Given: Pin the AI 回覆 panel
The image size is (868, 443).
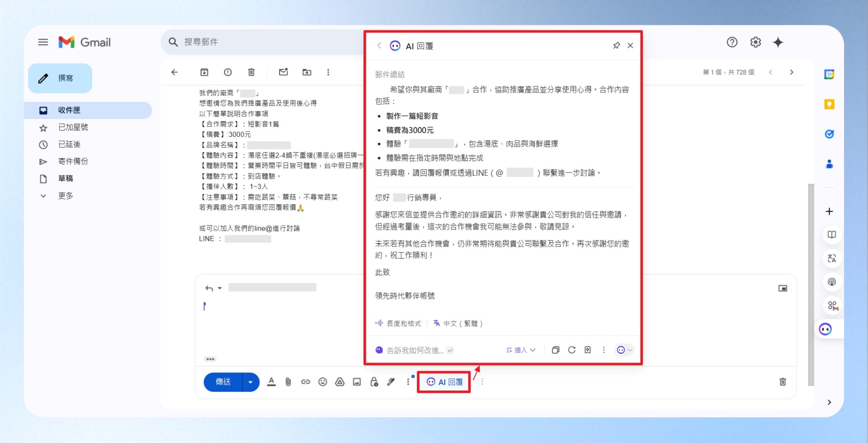Looking at the screenshot, I should tap(616, 46).
